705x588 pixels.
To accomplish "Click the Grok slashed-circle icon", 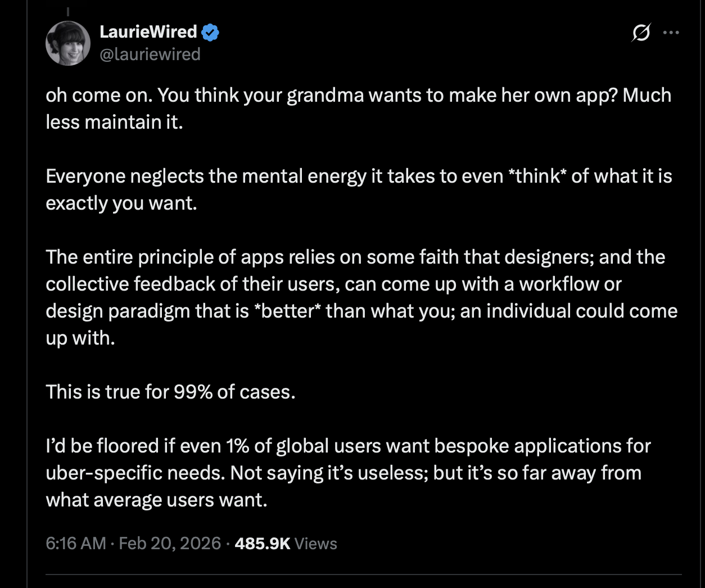I will pos(640,33).
